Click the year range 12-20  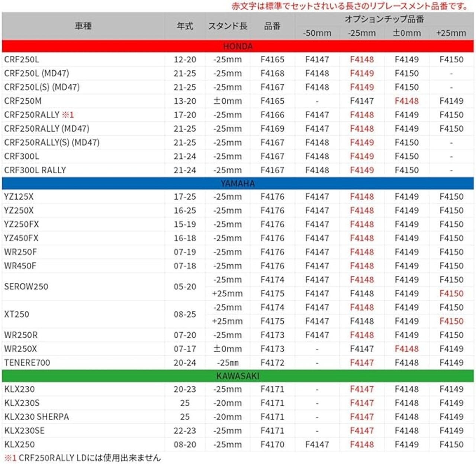click(185, 59)
